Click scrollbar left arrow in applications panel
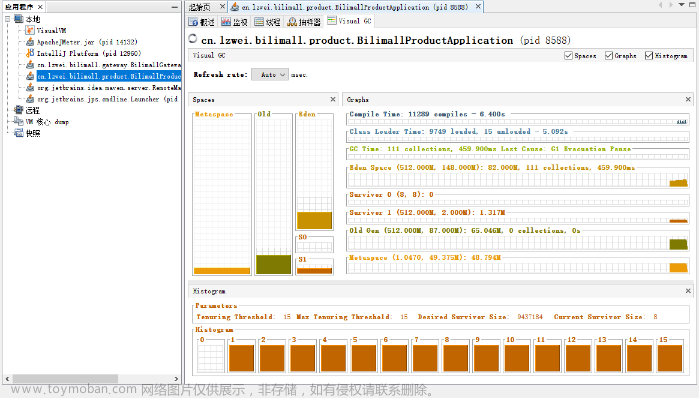The image size is (699, 398). 7,378
